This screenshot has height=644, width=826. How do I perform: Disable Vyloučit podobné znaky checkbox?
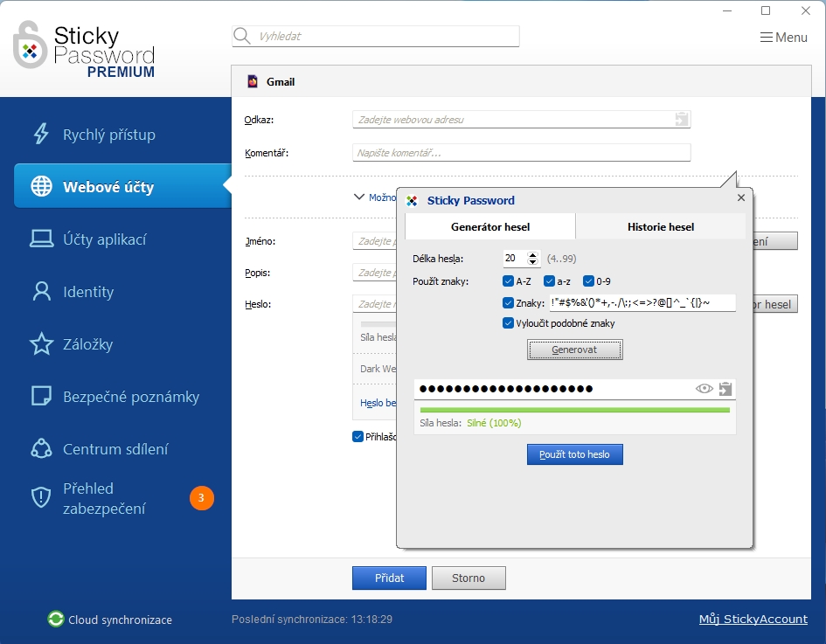508,323
